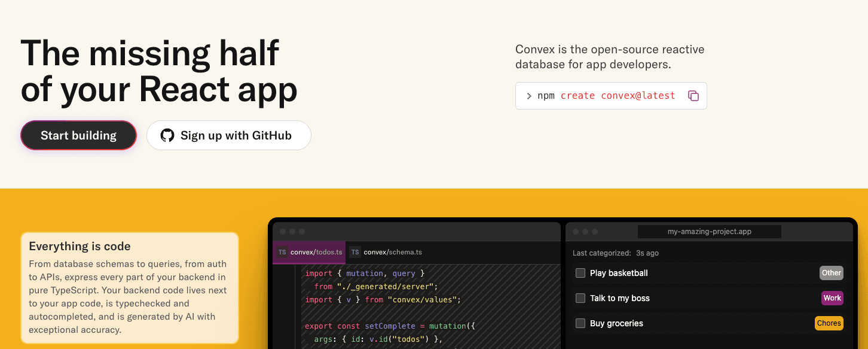This screenshot has height=349, width=868.
Task: Click the my-amazing-project.app address bar
Action: (x=709, y=232)
